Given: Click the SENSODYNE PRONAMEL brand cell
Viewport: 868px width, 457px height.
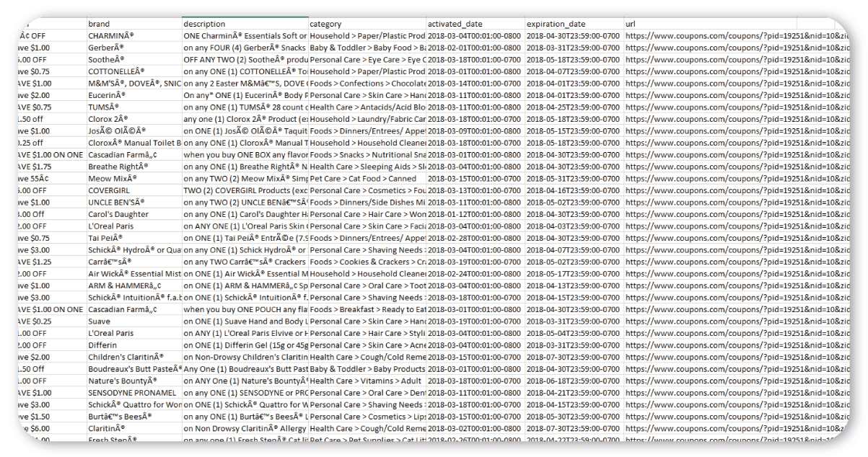Looking at the screenshot, I should coord(134,393).
